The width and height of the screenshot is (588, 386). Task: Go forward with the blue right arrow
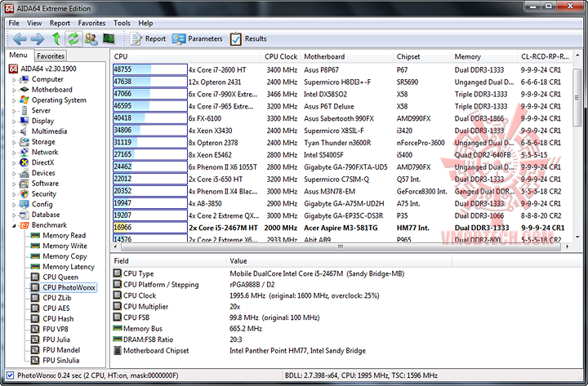pyautogui.click(x=37, y=38)
